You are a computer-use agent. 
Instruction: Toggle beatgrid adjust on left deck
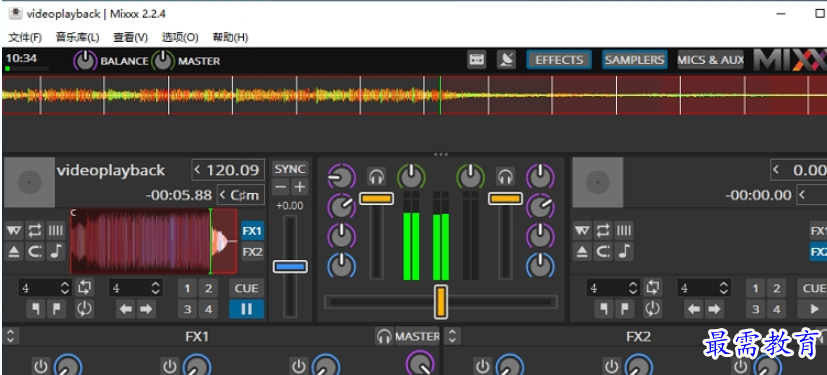[x=55, y=230]
